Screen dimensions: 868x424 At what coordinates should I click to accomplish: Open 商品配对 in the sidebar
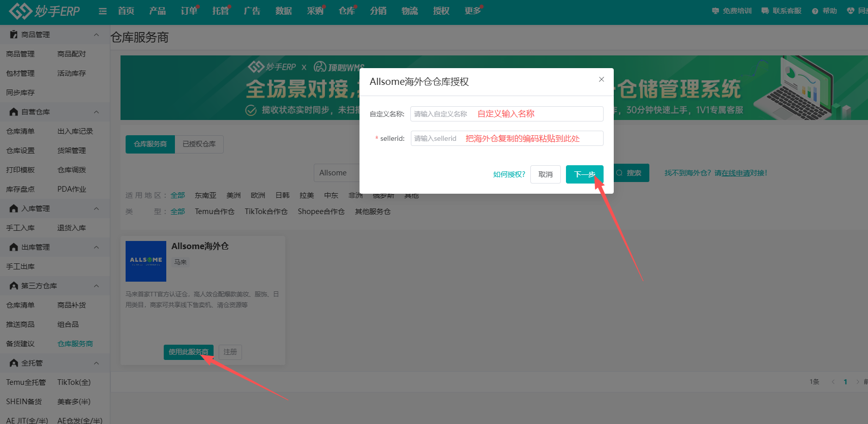click(x=72, y=54)
